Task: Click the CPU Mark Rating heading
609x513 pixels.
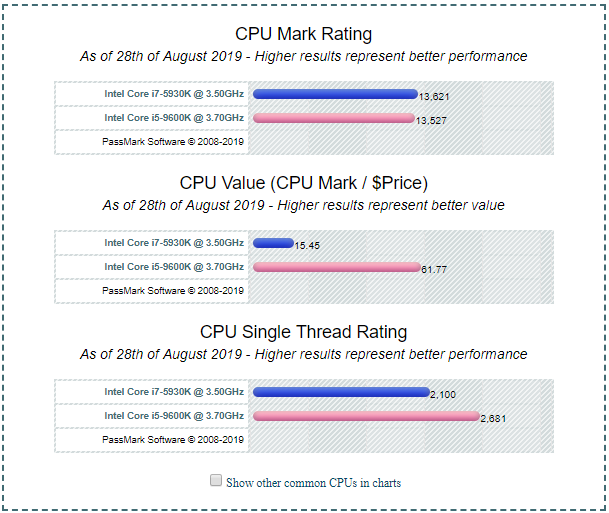Action: [x=303, y=35]
